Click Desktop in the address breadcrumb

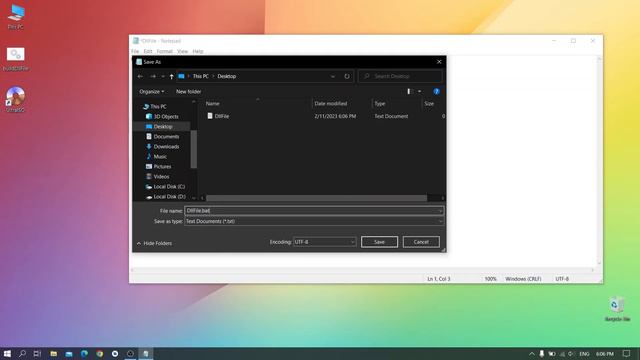pyautogui.click(x=227, y=76)
